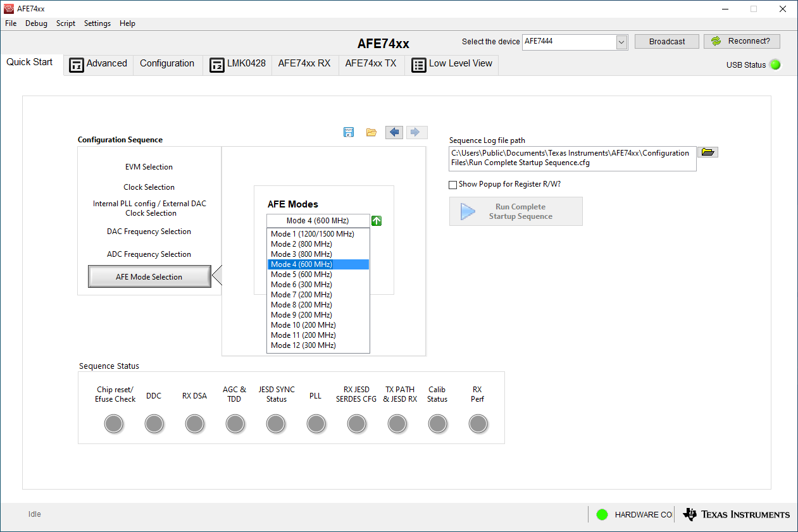Open the File menu

(11, 23)
